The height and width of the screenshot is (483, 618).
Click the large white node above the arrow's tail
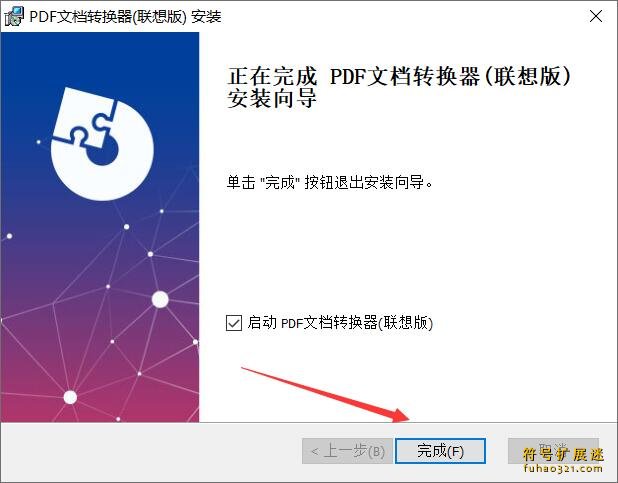160,300
